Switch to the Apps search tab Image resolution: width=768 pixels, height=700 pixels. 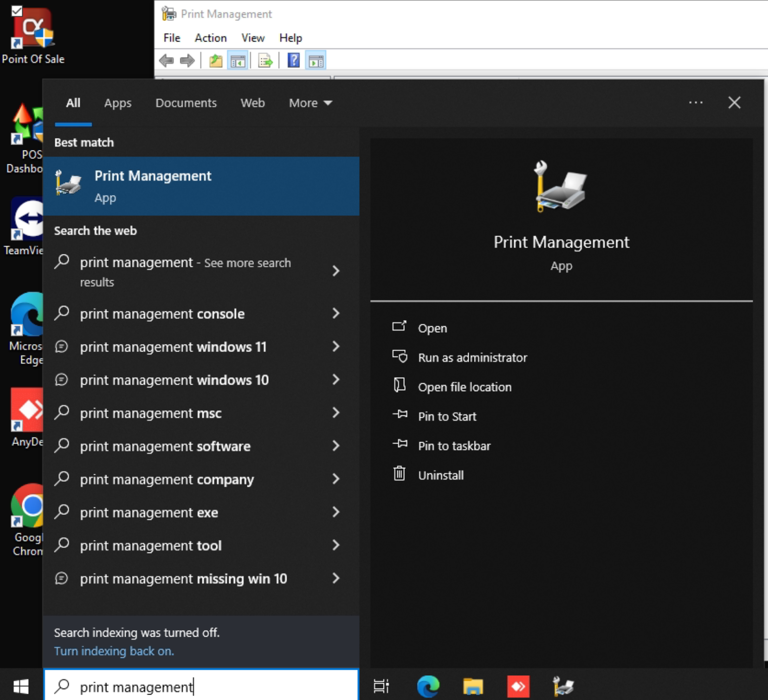click(118, 103)
